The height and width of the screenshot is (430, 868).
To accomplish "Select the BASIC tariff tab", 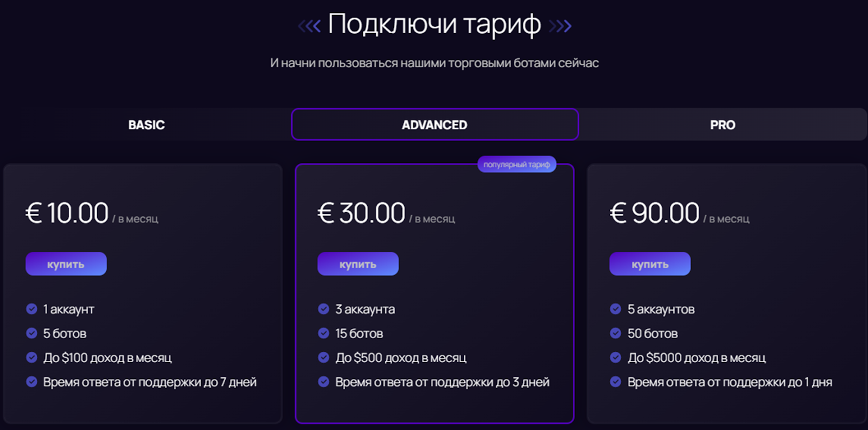I will pos(146,125).
